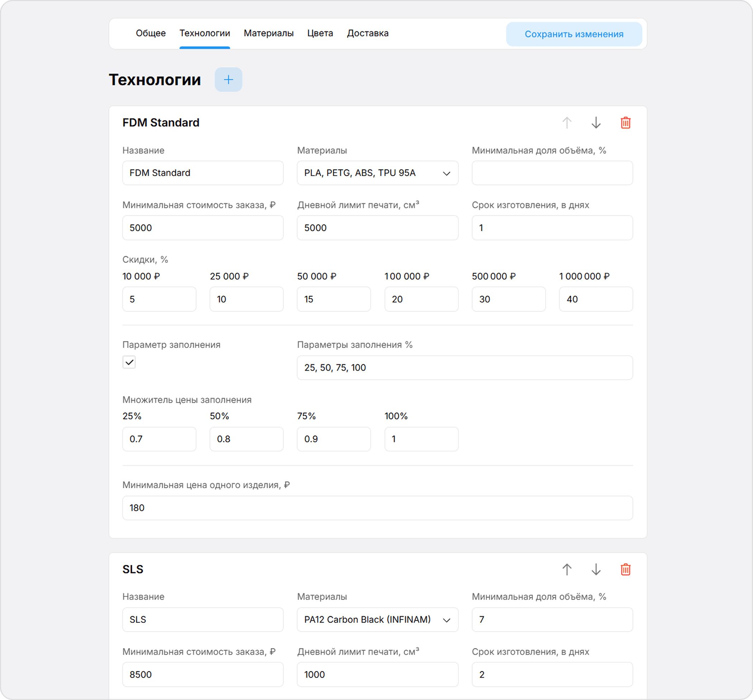The width and height of the screenshot is (753, 700).
Task: Open SLS materials dropdown PA12 Carbon Black
Action: (x=378, y=620)
